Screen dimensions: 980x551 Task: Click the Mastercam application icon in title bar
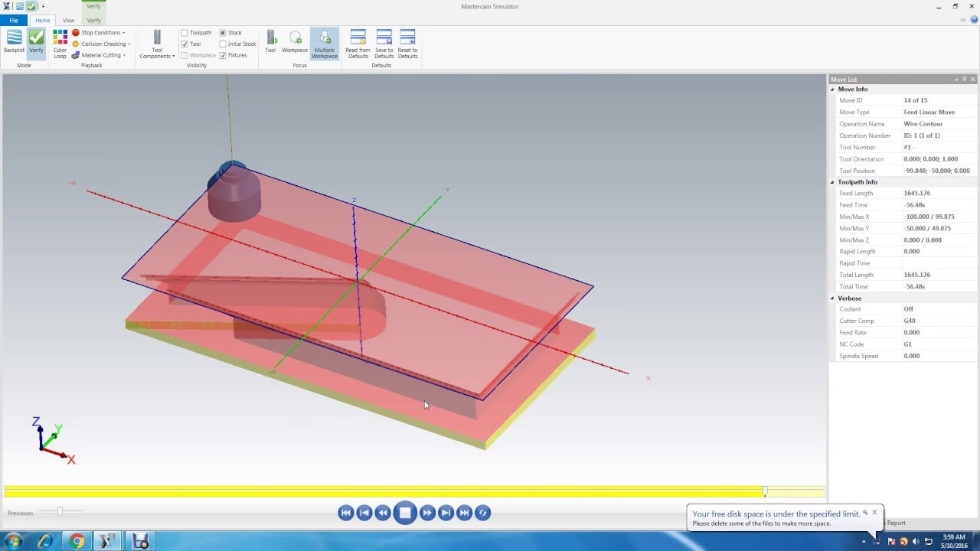tap(8, 6)
